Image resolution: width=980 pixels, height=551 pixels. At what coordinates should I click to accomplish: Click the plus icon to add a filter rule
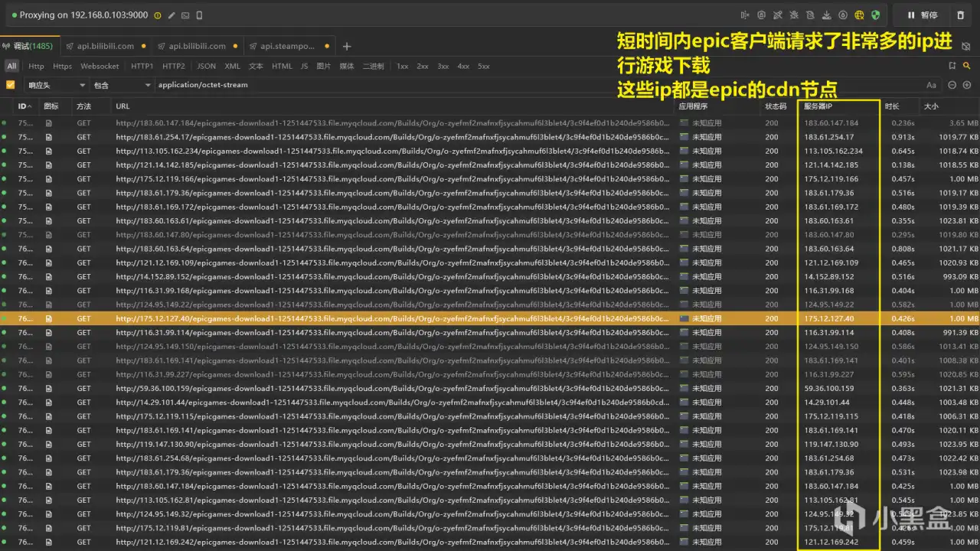pos(967,85)
